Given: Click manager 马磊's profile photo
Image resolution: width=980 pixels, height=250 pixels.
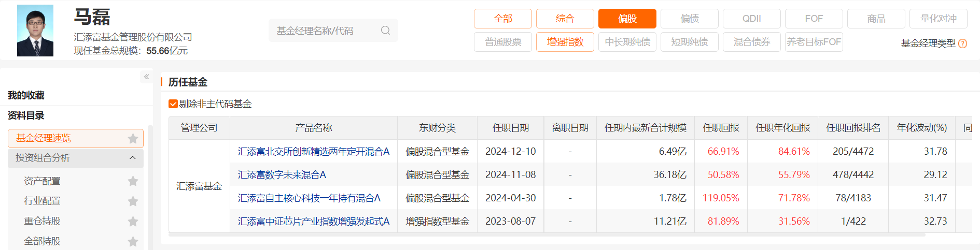Looking at the screenshot, I should click(35, 31).
